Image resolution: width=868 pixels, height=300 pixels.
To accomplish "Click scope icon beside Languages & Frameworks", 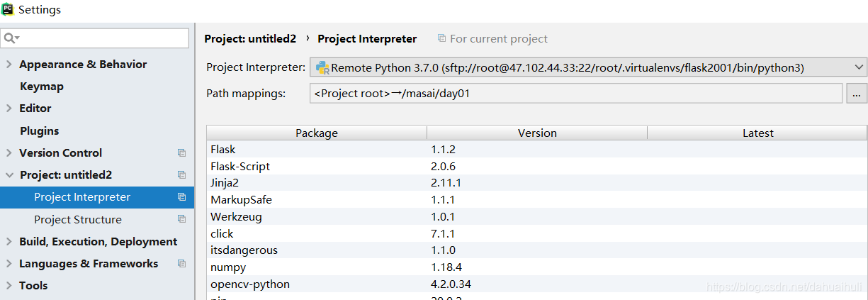I will (181, 263).
